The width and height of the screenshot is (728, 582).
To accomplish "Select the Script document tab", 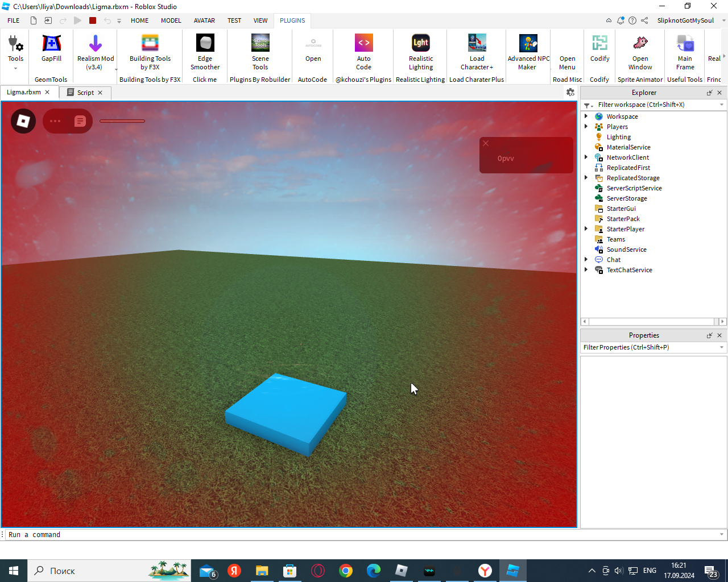I will 86,92.
